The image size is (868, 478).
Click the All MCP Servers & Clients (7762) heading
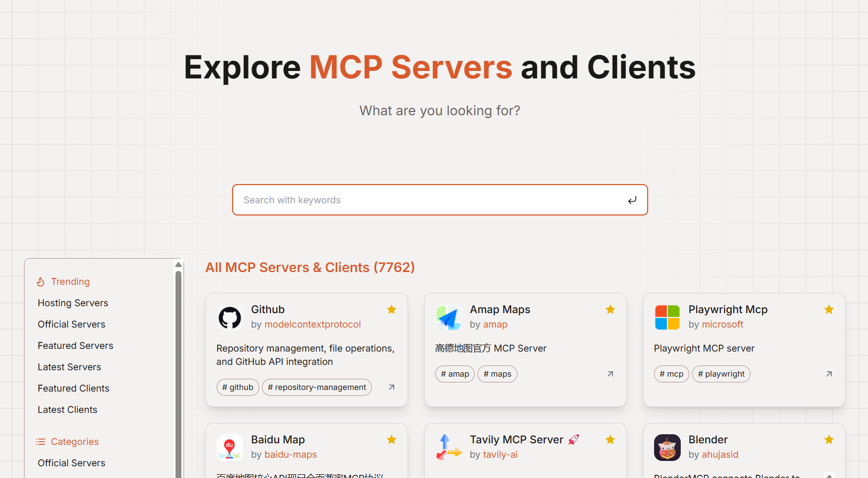(310, 267)
